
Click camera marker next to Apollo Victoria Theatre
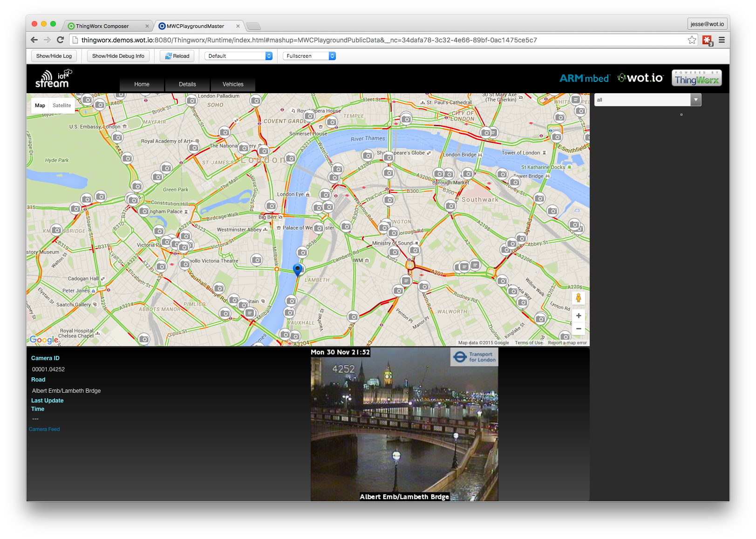point(185,264)
